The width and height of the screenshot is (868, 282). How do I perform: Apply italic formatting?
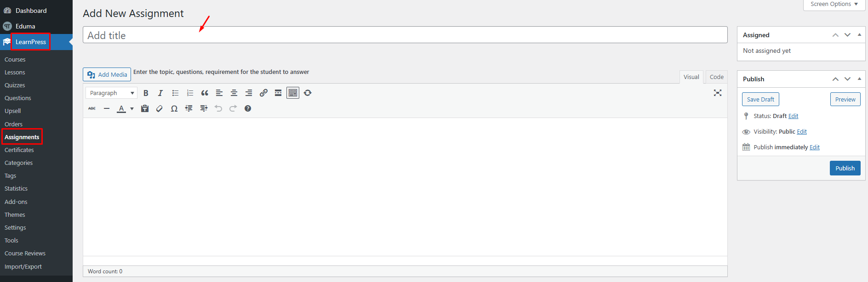click(x=160, y=93)
